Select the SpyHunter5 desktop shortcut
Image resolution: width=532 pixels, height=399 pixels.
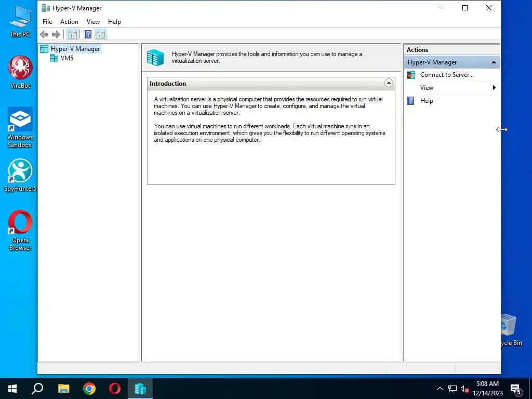pyautogui.click(x=20, y=176)
